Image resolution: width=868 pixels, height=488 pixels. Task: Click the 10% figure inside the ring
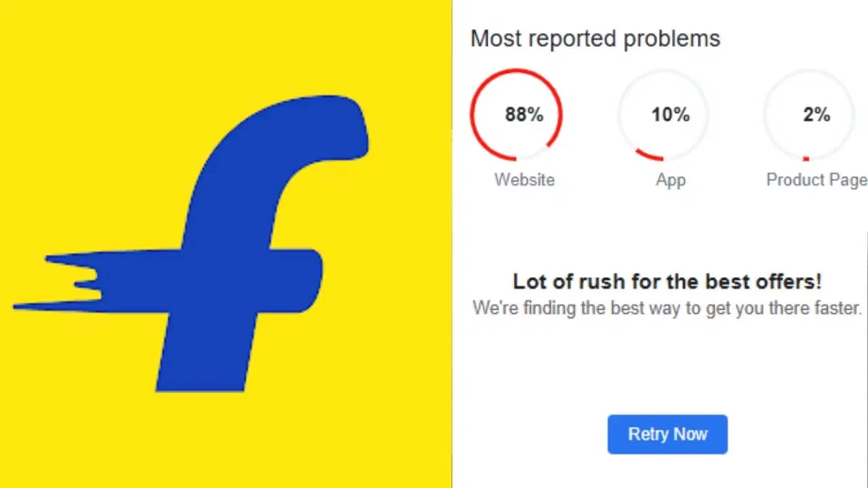671,115
